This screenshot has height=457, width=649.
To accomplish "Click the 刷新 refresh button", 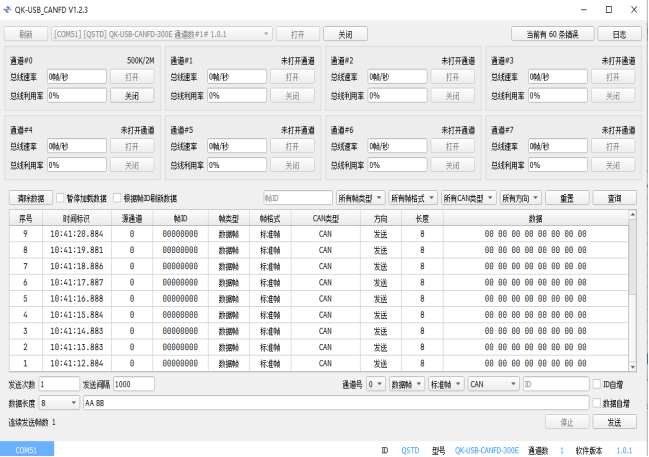I will click(x=26, y=34).
